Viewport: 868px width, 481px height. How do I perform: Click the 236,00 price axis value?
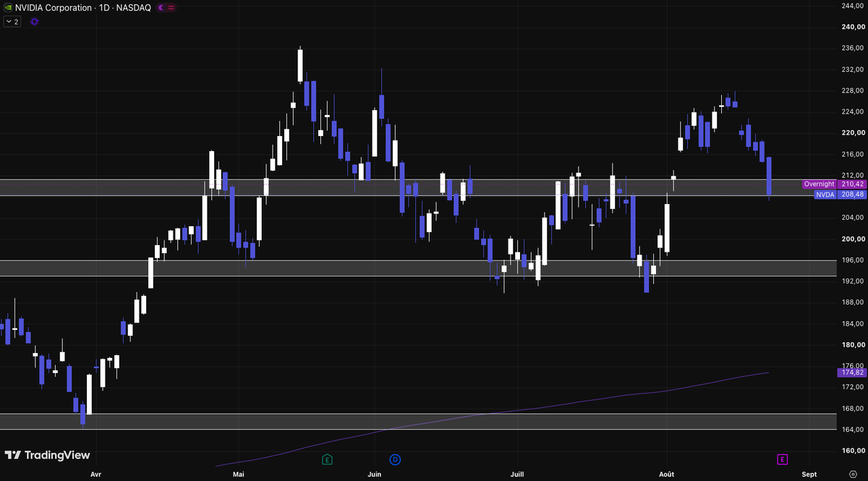[x=853, y=48]
